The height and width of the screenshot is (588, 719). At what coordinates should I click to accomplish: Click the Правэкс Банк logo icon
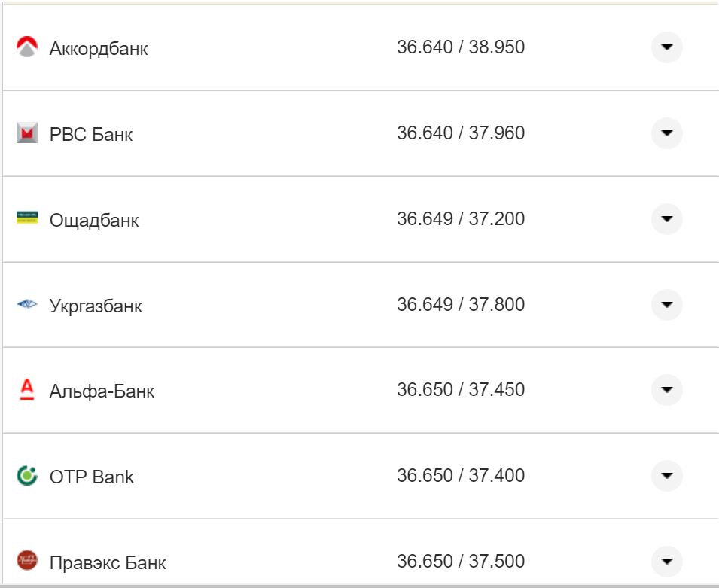pyautogui.click(x=27, y=561)
